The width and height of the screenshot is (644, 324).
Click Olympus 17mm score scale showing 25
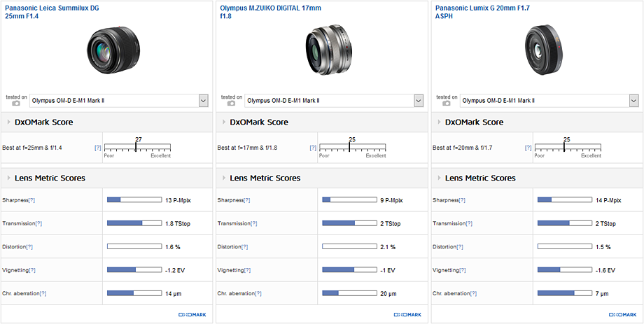point(352,147)
